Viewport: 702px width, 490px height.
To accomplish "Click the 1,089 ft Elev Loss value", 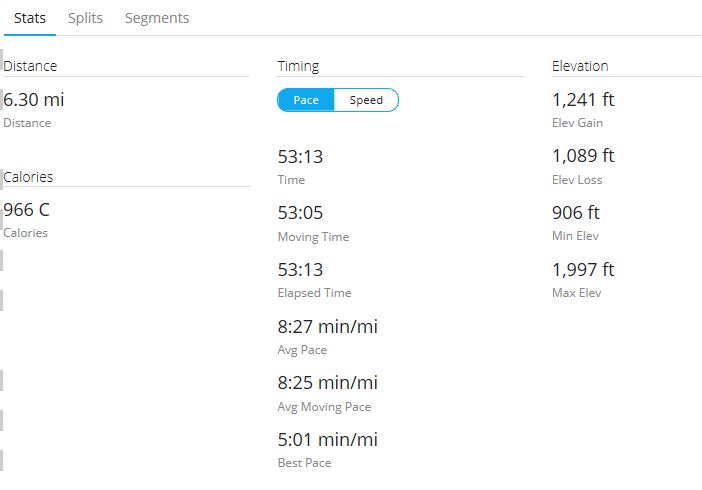I will point(583,156).
